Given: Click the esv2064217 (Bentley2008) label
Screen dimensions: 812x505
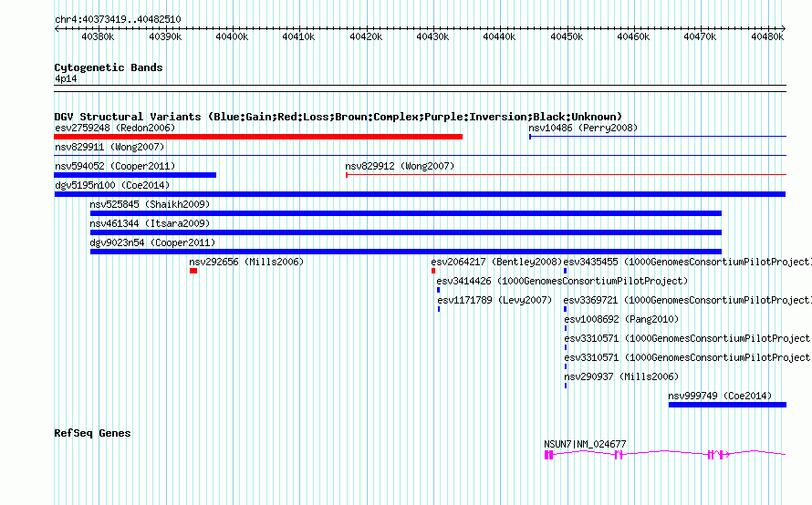Looking at the screenshot, I should [x=496, y=262].
